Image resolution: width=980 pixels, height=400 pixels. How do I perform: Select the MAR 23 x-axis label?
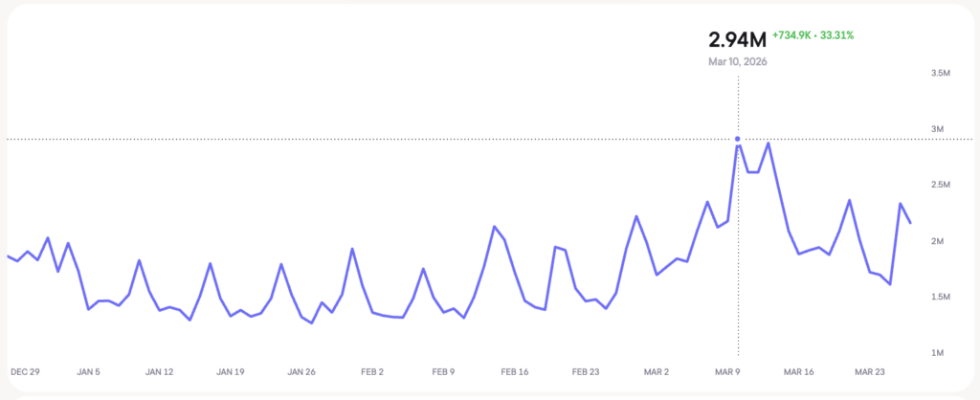pyautogui.click(x=870, y=371)
